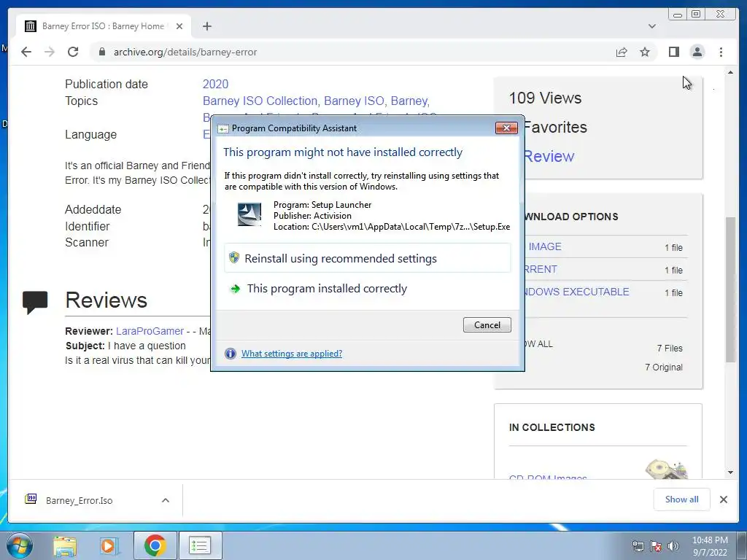The image size is (747, 560).
Task: Choose Reinstall using recommended settings
Action: point(368,258)
